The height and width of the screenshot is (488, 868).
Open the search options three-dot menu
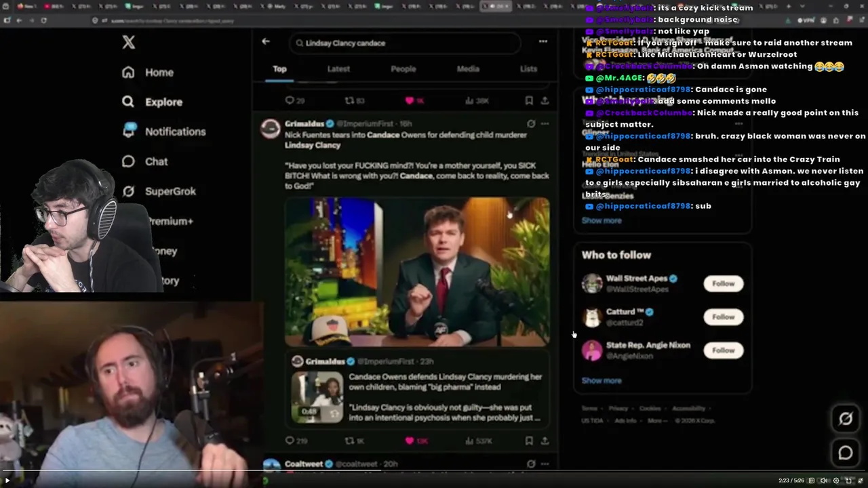(543, 41)
